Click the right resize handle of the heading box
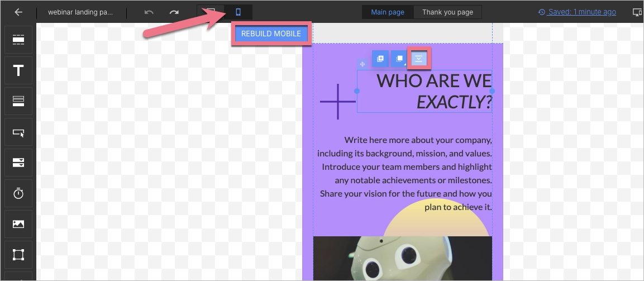Viewport: 644px width, 281px height. (492, 91)
